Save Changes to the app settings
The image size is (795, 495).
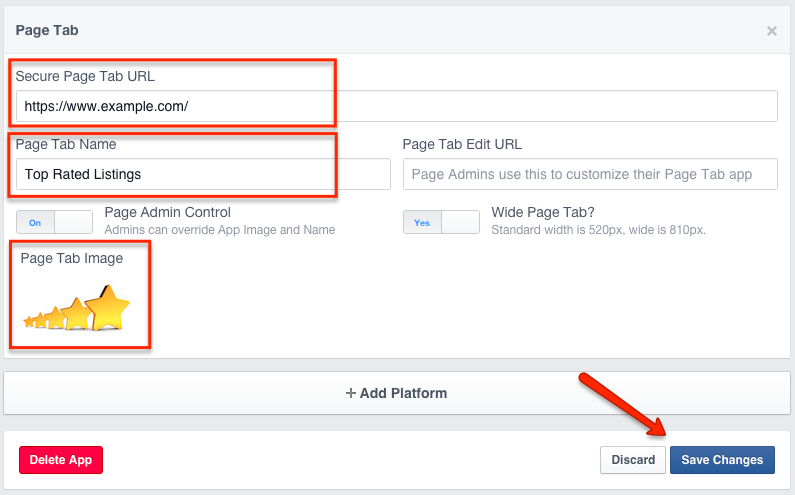click(x=722, y=460)
